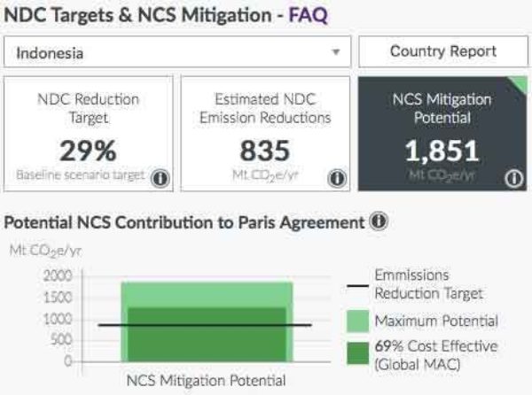
Task: Click the 835 Mt CO2e/yr value
Action: coord(265,151)
